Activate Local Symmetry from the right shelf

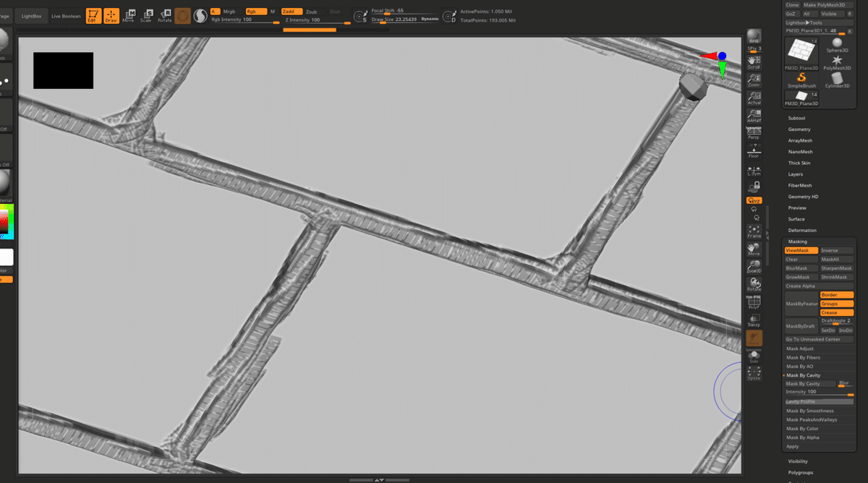[753, 170]
